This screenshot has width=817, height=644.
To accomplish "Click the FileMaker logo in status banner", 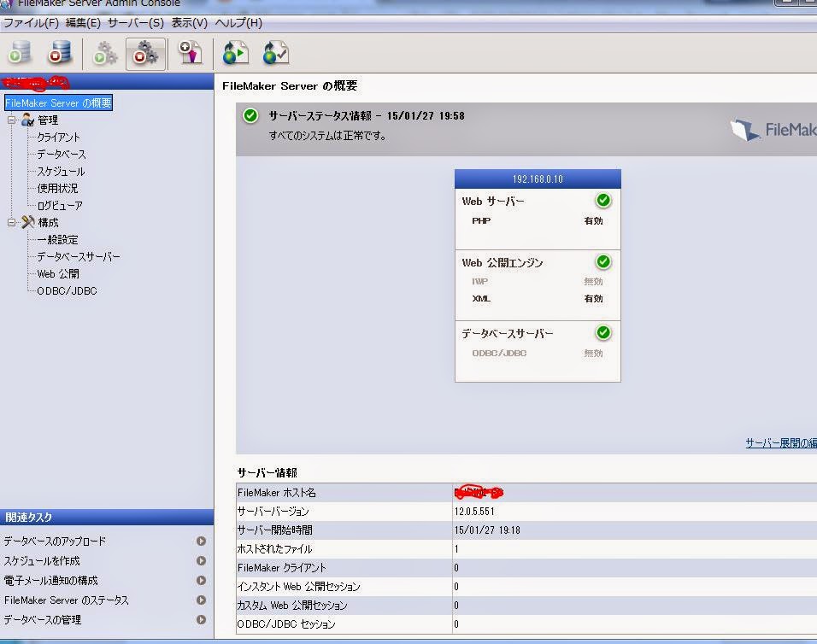I will (x=773, y=130).
